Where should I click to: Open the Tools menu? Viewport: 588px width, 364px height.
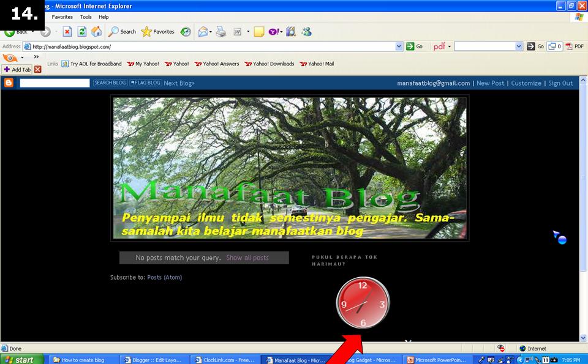86,17
